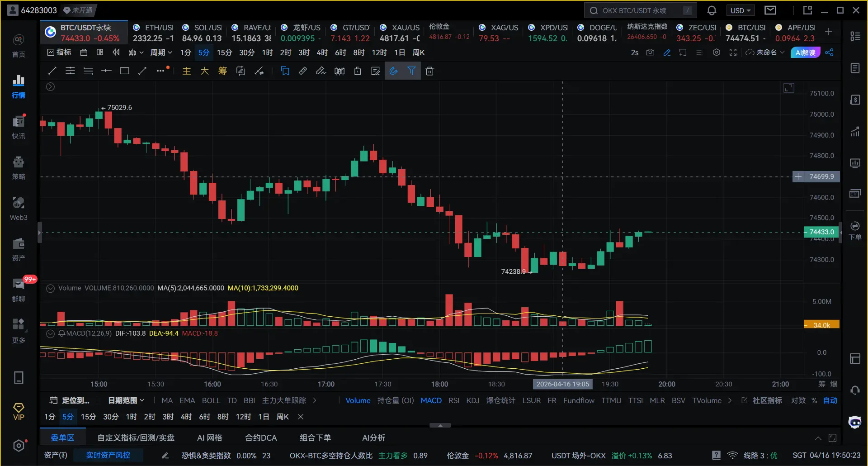The height and width of the screenshot is (466, 868).
Task: Click the bottom panel collapse handle
Action: tap(440, 425)
